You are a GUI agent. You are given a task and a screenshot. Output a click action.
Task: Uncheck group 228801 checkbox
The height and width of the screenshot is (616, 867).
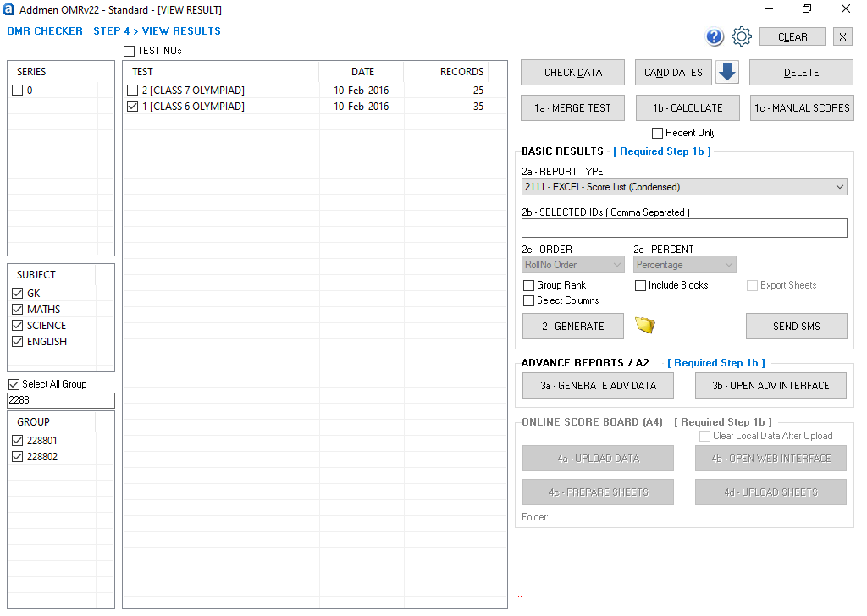(18, 440)
